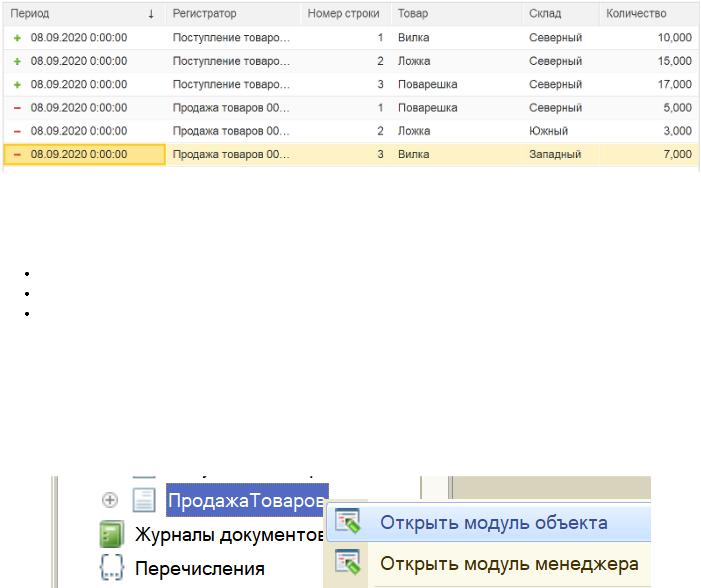This screenshot has height=588, width=701.
Task: Select Журналы документов in the tree
Action: tap(228, 535)
